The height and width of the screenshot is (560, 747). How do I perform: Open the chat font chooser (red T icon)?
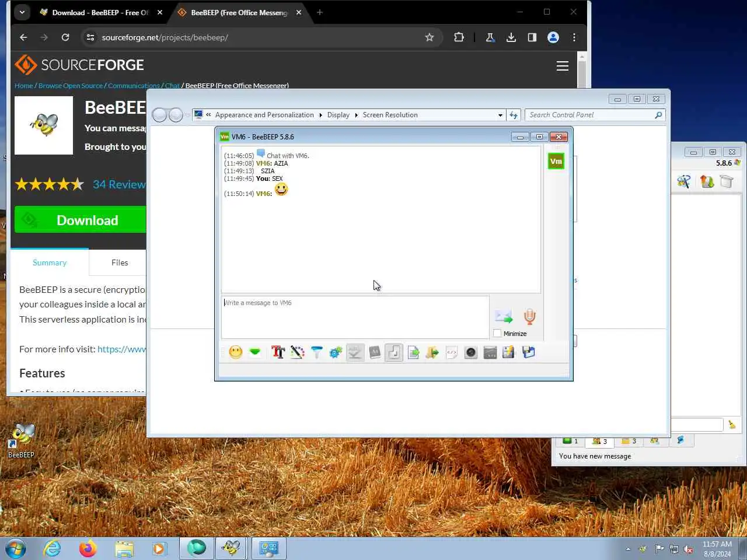click(x=278, y=352)
